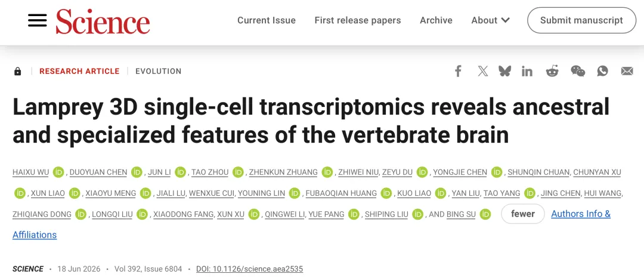This screenshot has height=277, width=644.
Task: Open the hamburger navigation menu
Action: point(38,20)
